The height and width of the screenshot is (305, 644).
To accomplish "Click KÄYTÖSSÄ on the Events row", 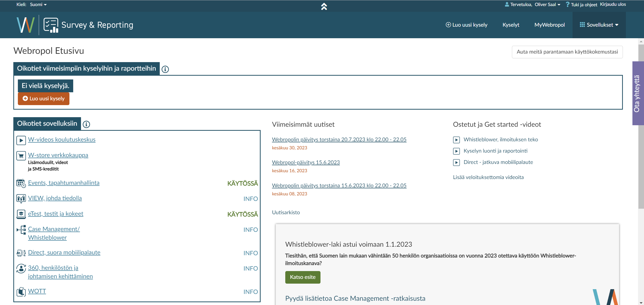I will pos(243,184).
